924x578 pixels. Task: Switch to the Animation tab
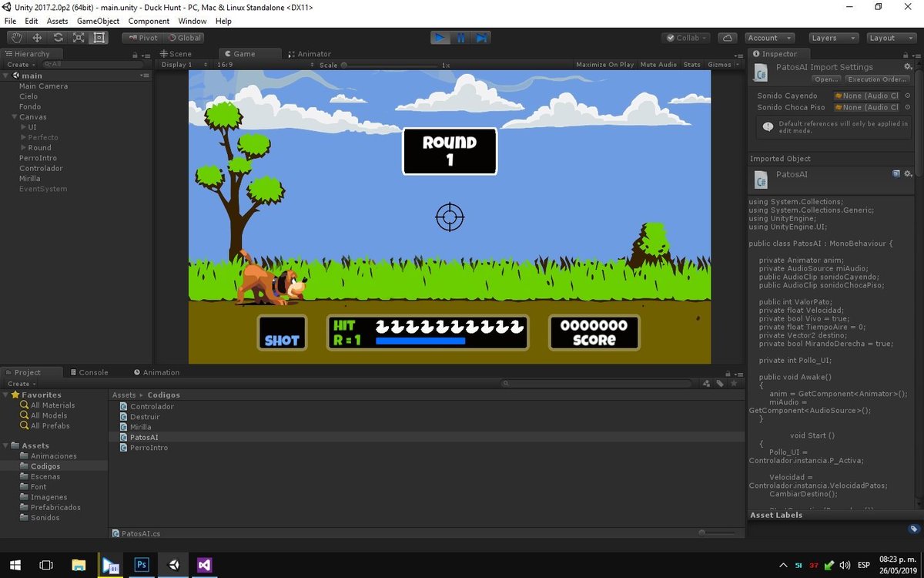pyautogui.click(x=157, y=372)
